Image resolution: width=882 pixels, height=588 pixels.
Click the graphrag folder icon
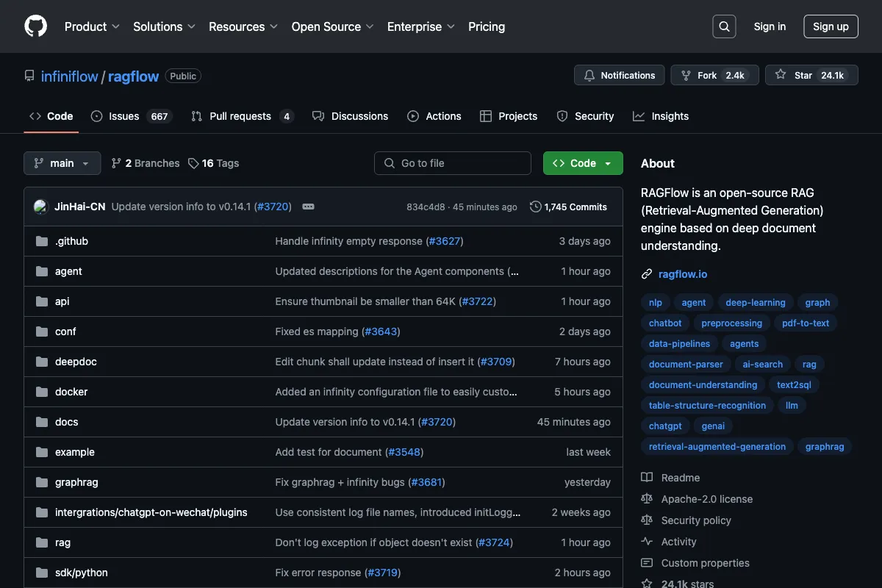(42, 482)
